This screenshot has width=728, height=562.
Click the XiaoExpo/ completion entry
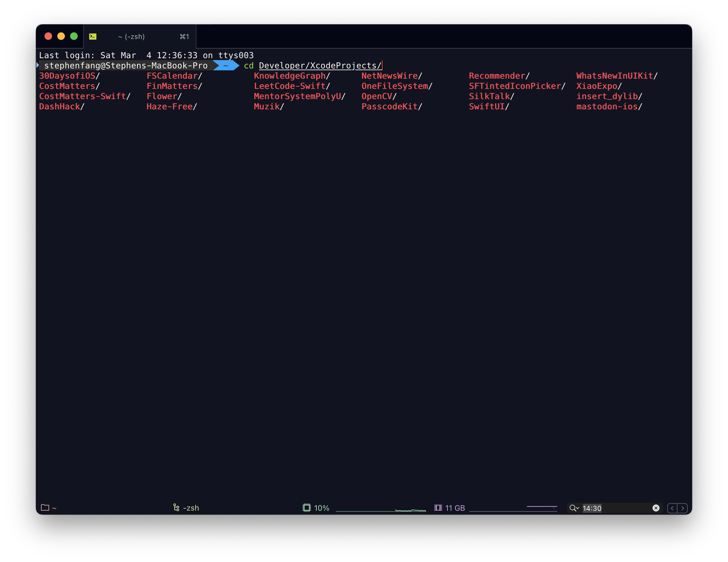[599, 86]
